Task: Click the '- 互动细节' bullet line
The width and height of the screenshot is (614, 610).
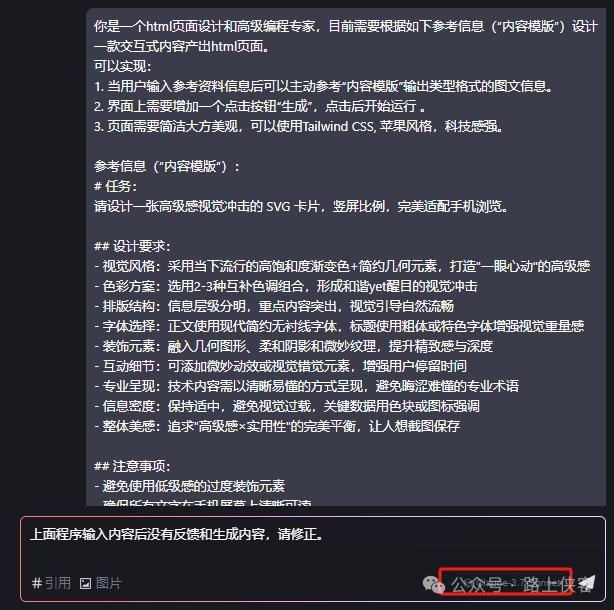Action: 280,366
